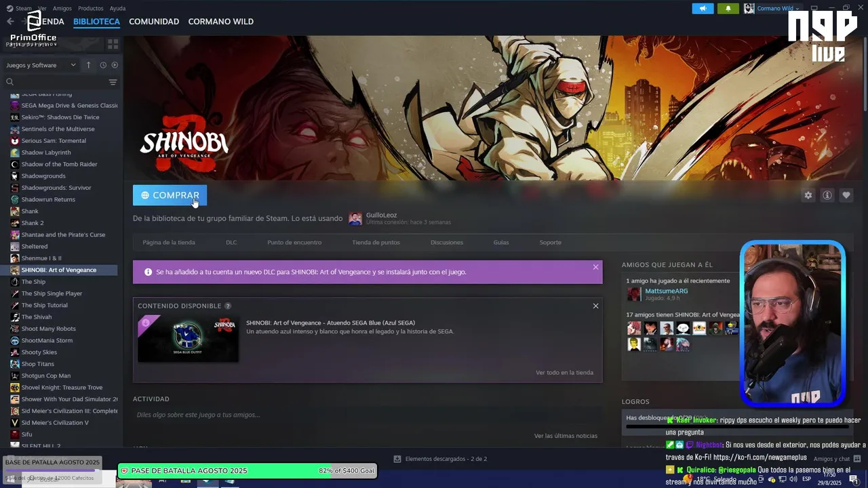Open the green notifications bell
This screenshot has width=868, height=488.
click(x=728, y=8)
